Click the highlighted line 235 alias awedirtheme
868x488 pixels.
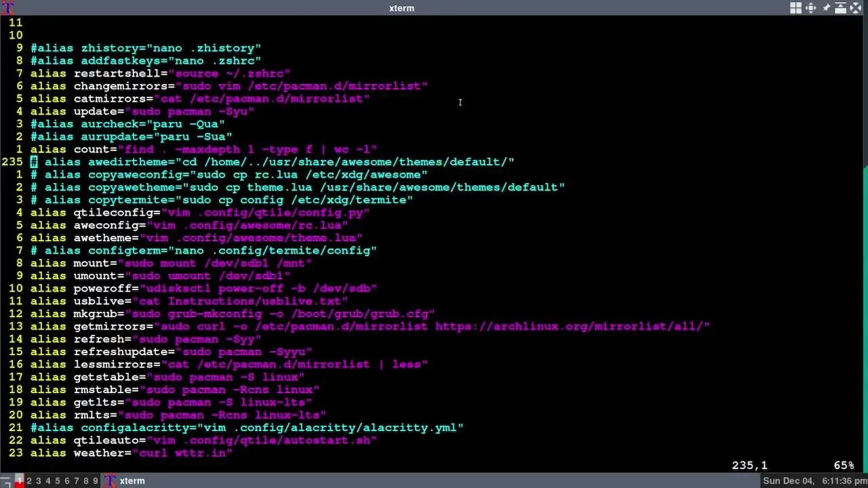click(271, 161)
